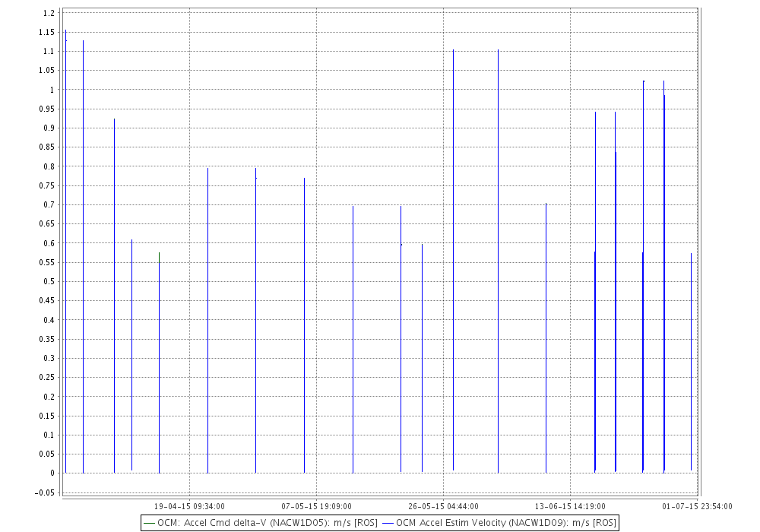The height and width of the screenshot is (532, 760).
Task: Click y-axis tick label 0.4
Action: pos(49,320)
